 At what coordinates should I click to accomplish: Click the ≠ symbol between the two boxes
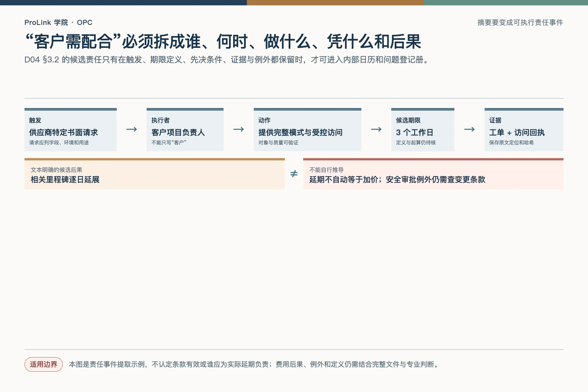(x=294, y=174)
